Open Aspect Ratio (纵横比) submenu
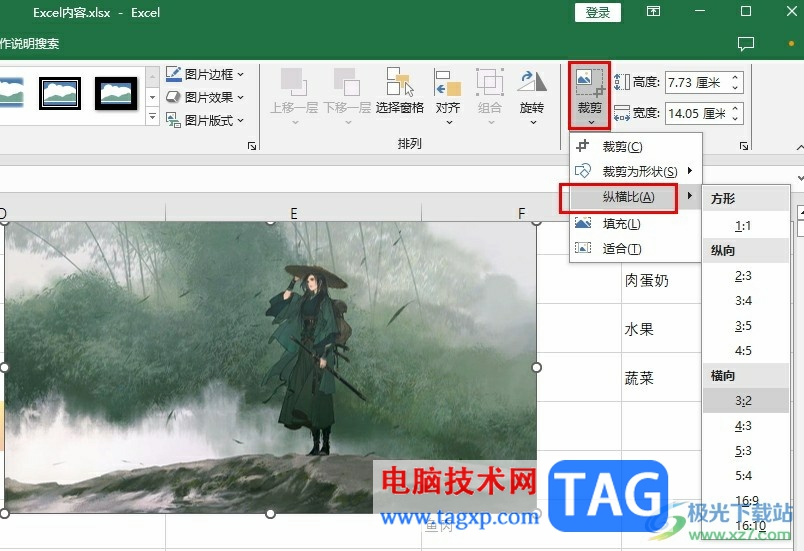Image resolution: width=804 pixels, height=551 pixels. pyautogui.click(x=635, y=196)
